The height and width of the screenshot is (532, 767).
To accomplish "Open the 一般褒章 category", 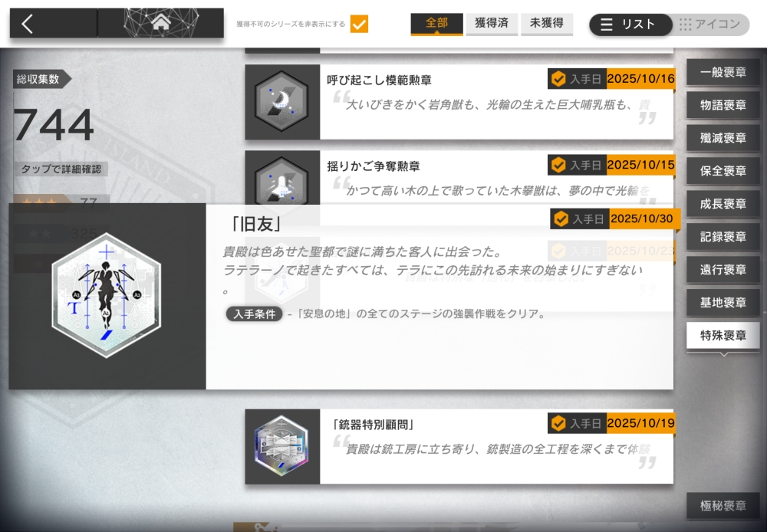I will click(723, 72).
